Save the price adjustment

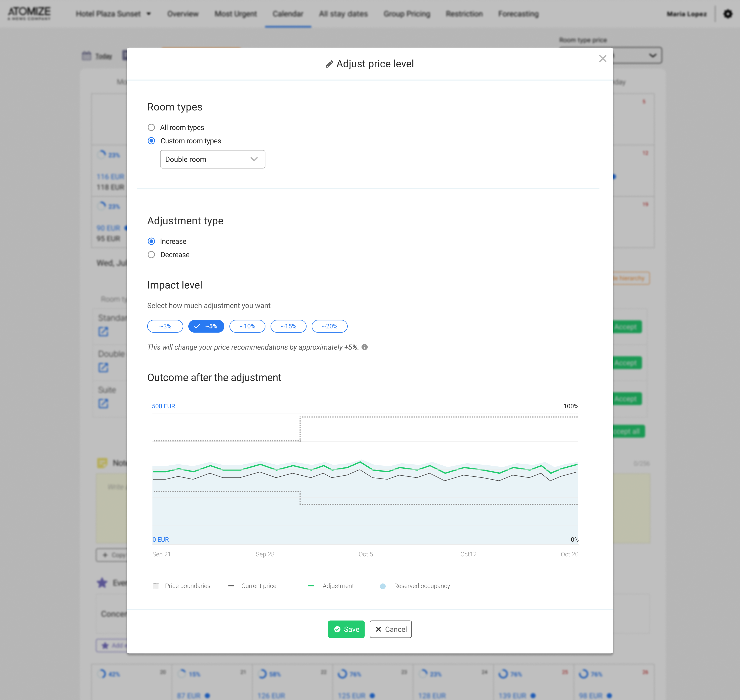tap(346, 629)
